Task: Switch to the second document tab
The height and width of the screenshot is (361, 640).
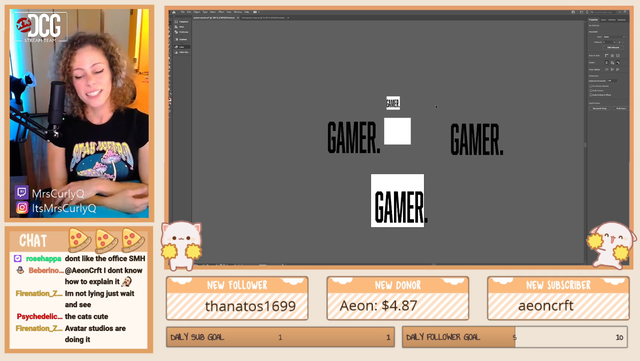Action: tap(263, 18)
